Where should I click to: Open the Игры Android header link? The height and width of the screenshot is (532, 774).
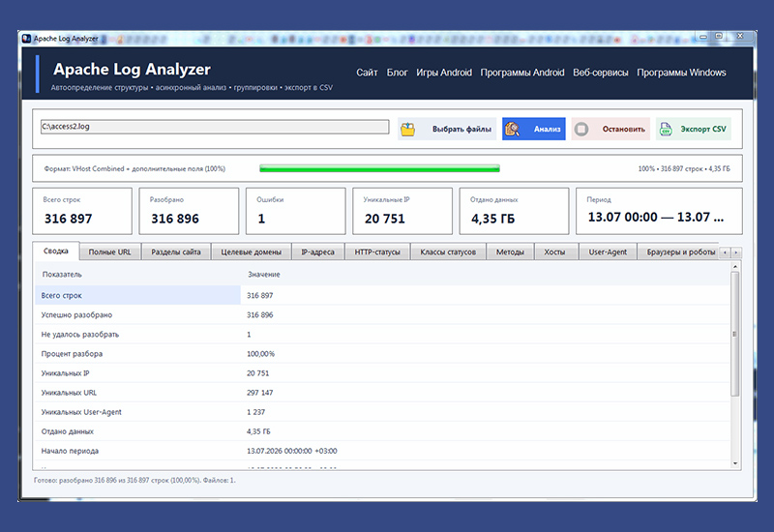pyautogui.click(x=444, y=73)
